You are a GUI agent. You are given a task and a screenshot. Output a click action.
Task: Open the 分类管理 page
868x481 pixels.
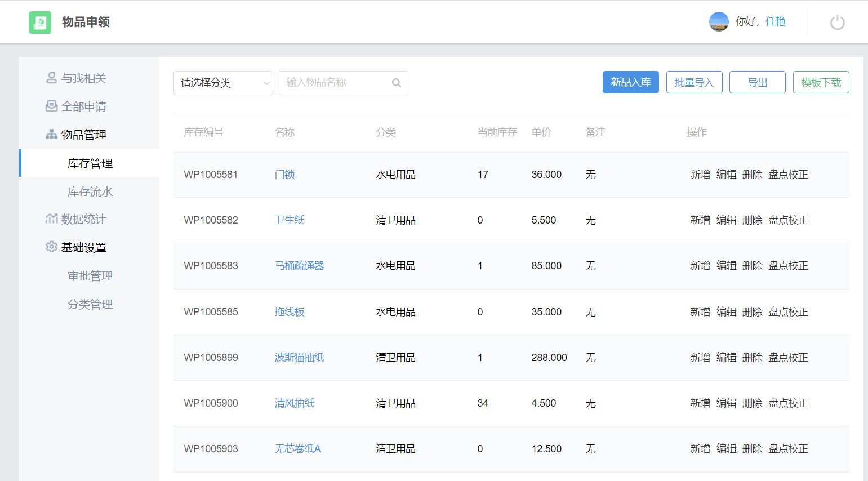click(90, 304)
